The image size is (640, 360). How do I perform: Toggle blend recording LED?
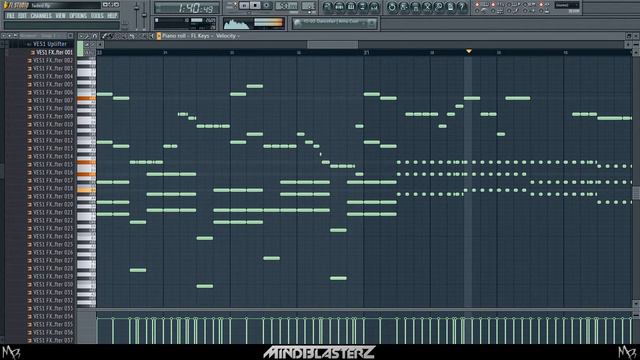(509, 4)
